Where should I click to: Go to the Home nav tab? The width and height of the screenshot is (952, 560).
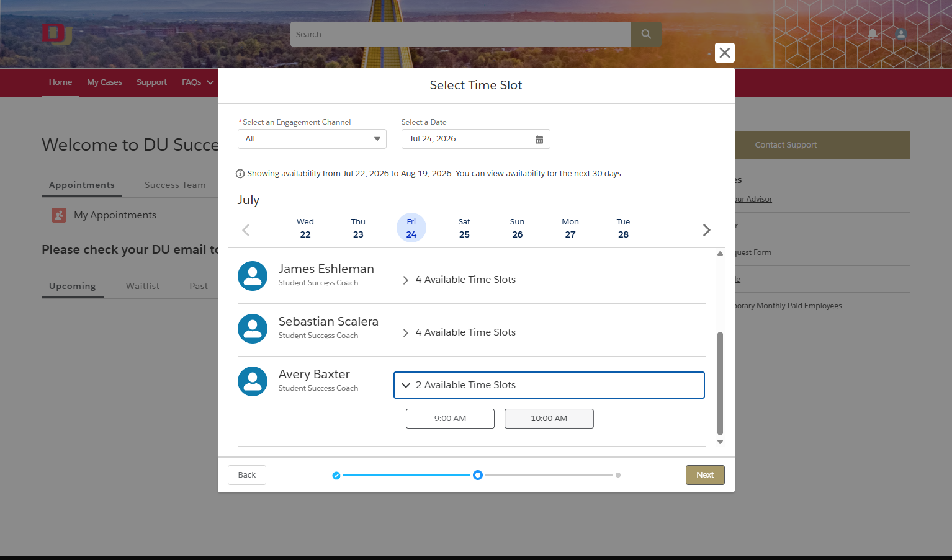point(60,82)
